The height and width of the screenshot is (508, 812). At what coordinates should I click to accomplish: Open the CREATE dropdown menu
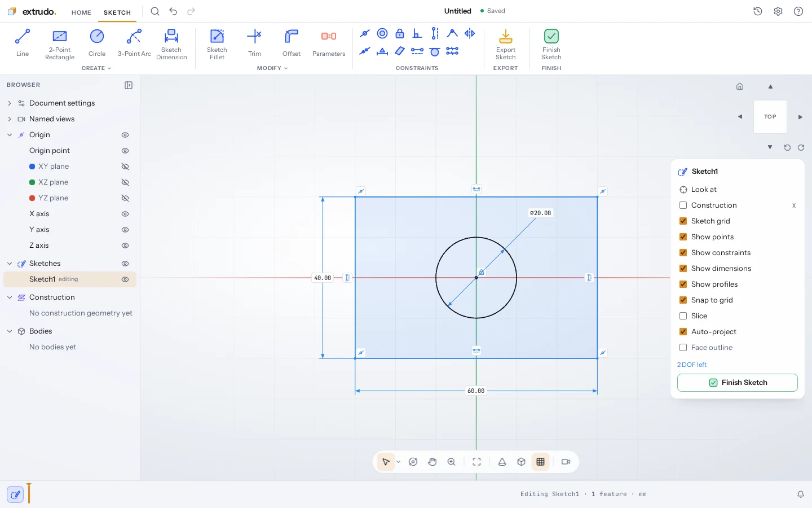[x=96, y=68]
